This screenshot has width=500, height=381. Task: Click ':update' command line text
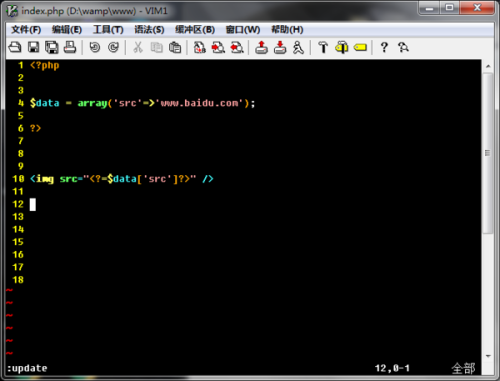click(x=27, y=369)
